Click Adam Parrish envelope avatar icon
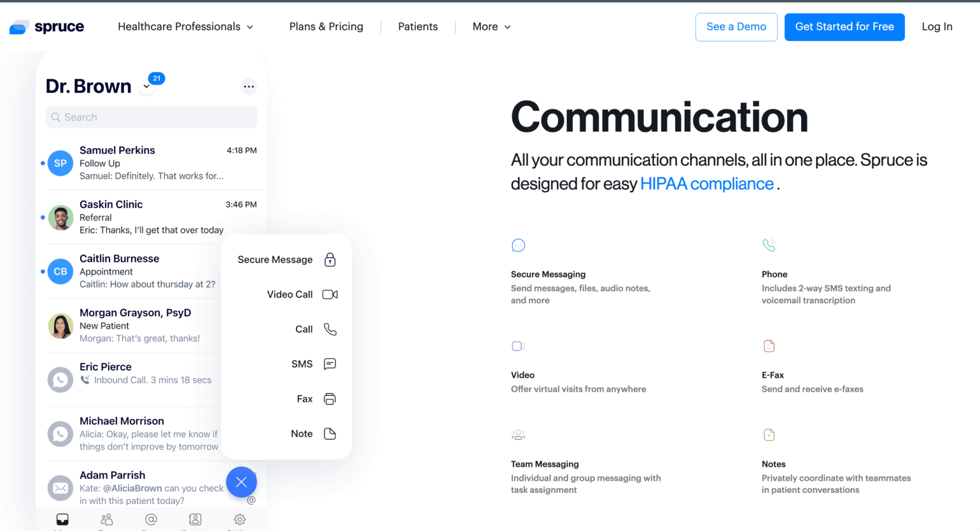This screenshot has height=531, width=980. [x=60, y=488]
